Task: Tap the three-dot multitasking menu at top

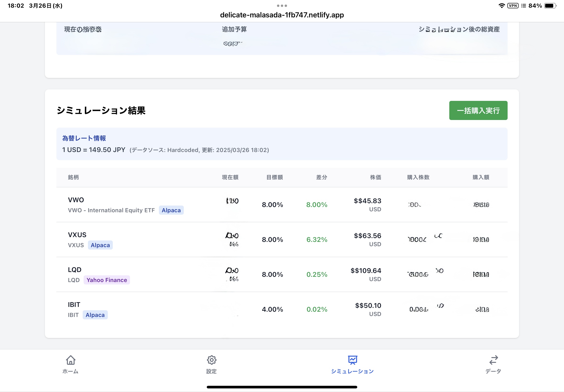Action: tap(282, 6)
